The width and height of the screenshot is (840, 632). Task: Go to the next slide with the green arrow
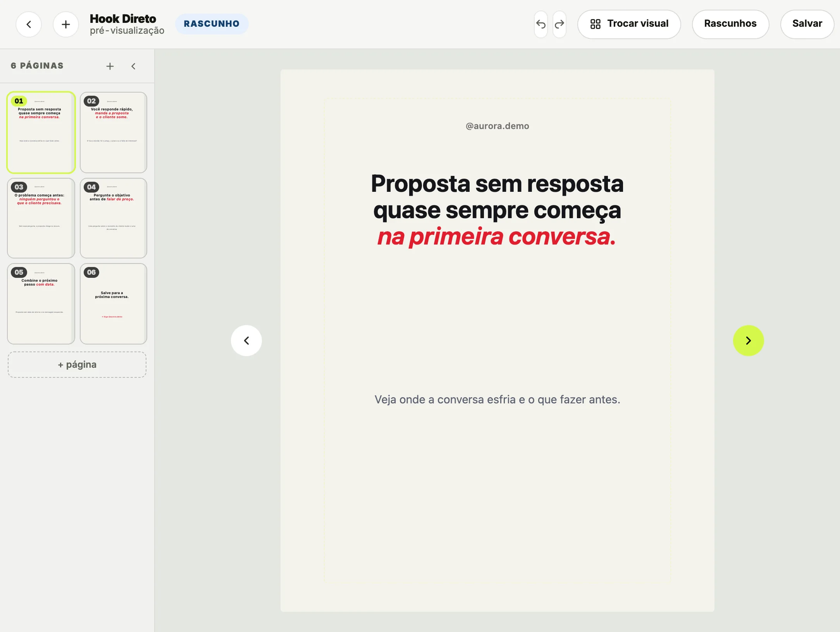point(748,341)
